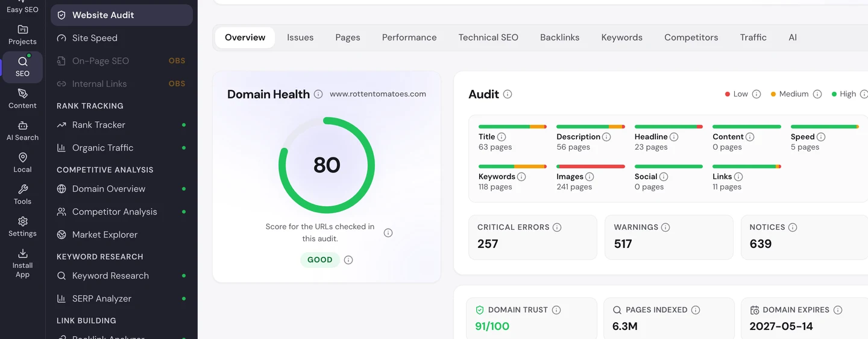Open the Local section icon
This screenshot has height=339, width=868.
click(x=22, y=163)
